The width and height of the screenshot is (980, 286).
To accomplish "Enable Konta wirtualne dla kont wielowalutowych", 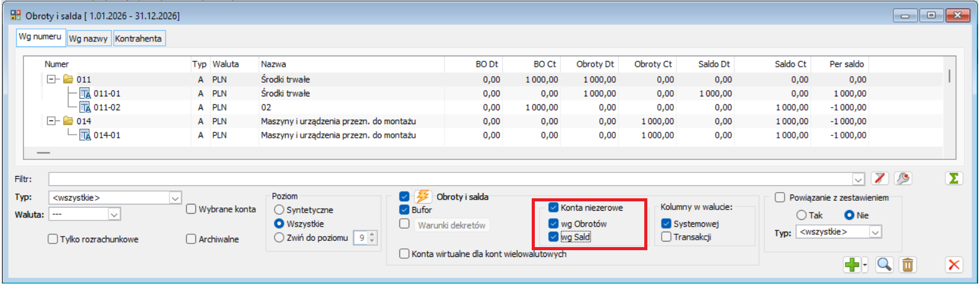I will (x=404, y=253).
